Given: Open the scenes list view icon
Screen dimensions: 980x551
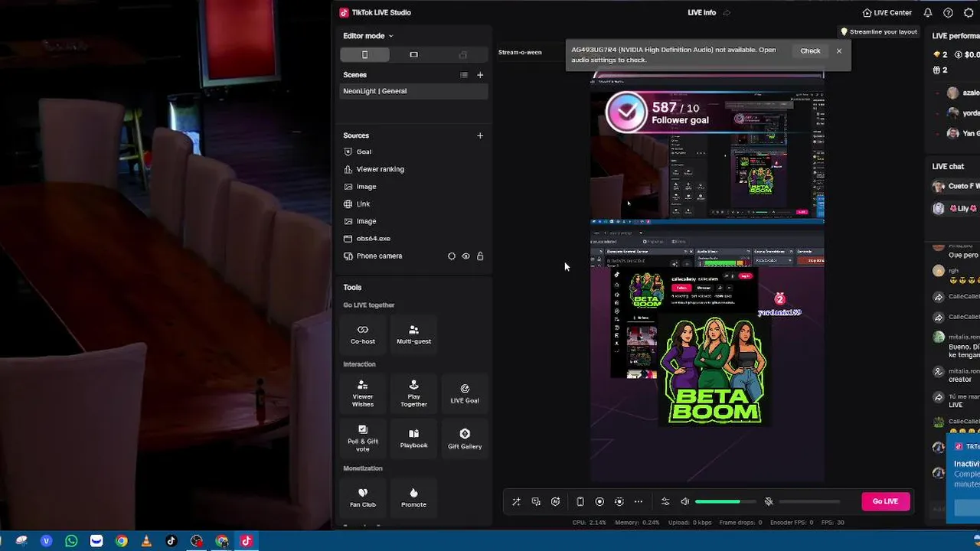Looking at the screenshot, I should 463,75.
